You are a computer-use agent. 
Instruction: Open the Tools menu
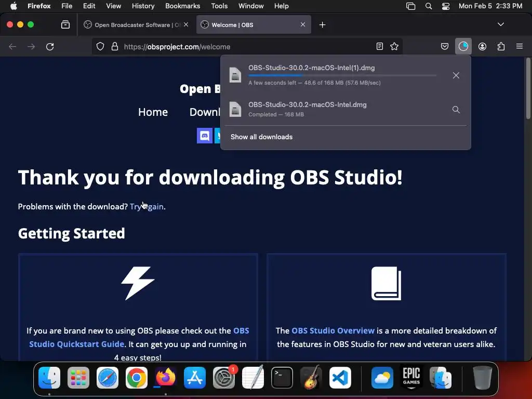click(219, 6)
